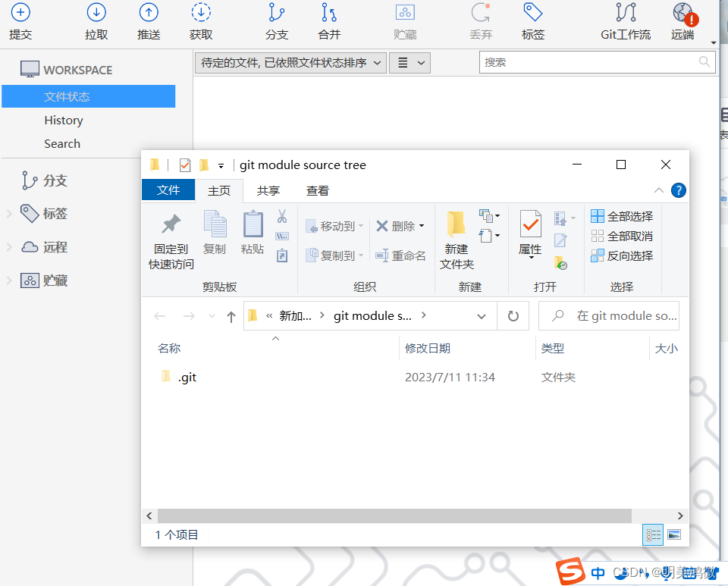Open the new item dropdown icon

point(489,216)
